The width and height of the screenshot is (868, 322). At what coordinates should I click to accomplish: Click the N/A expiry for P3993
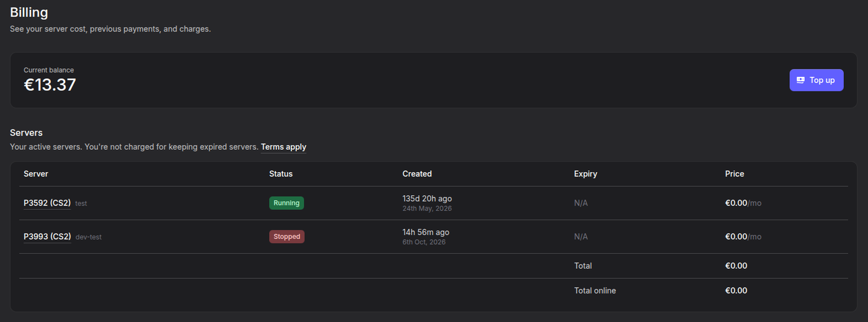tap(581, 237)
